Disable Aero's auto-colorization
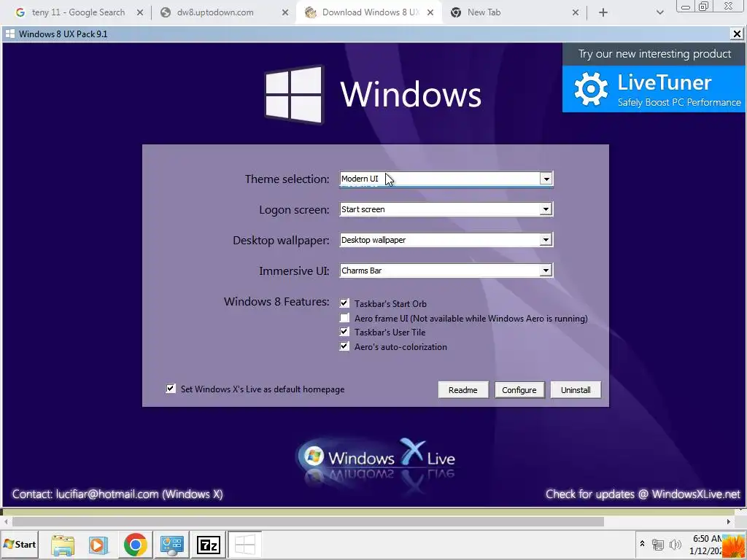 click(344, 346)
